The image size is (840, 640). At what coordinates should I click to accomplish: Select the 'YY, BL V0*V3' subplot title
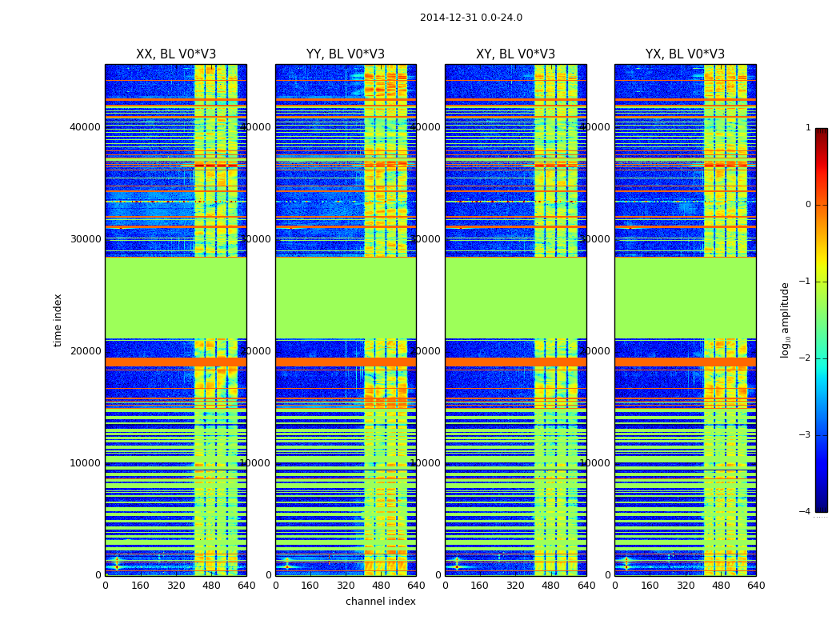tap(346, 54)
